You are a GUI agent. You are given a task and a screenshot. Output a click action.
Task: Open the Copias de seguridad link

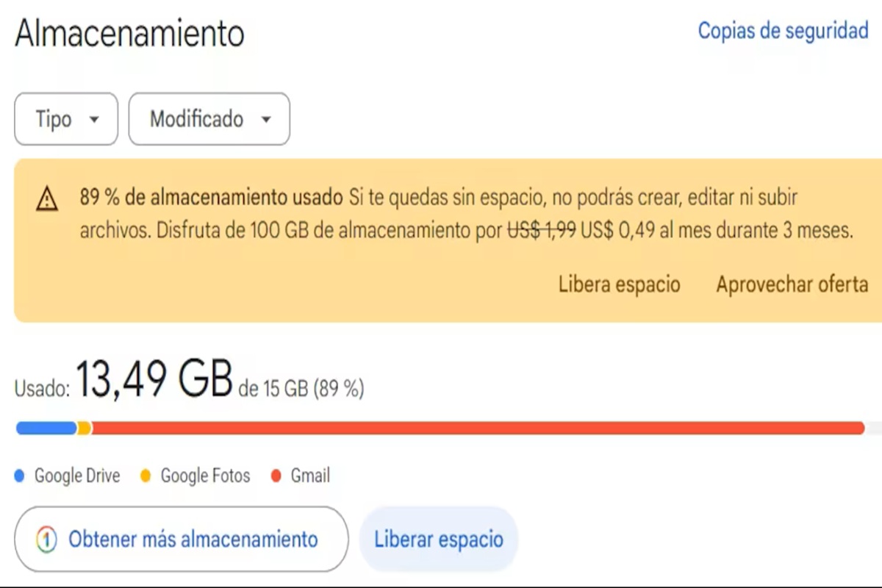click(x=783, y=32)
